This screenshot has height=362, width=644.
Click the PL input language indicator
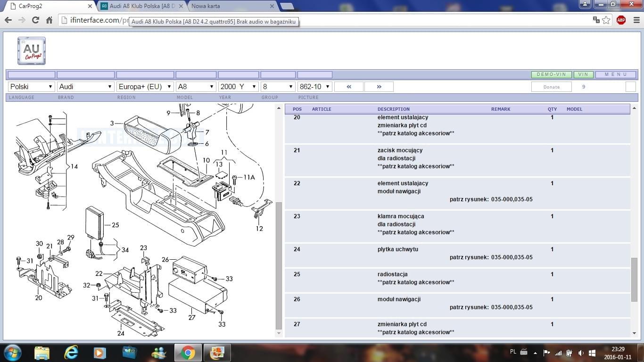pyautogui.click(x=513, y=352)
